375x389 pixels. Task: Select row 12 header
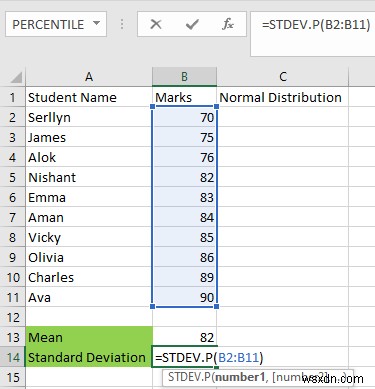13,317
